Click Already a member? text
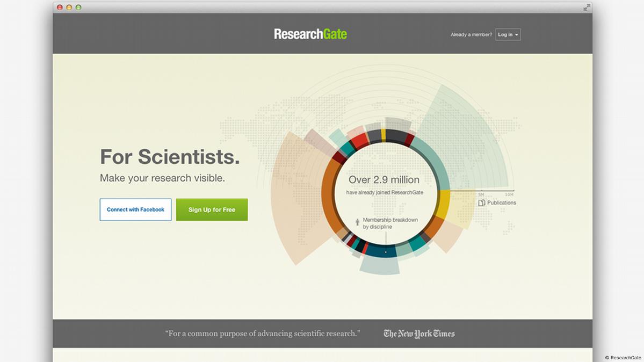644x362 pixels. (471, 34)
